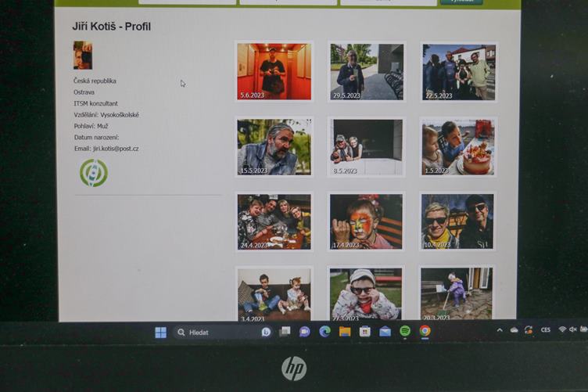Switch to Google Chrome in taskbar

425,331
